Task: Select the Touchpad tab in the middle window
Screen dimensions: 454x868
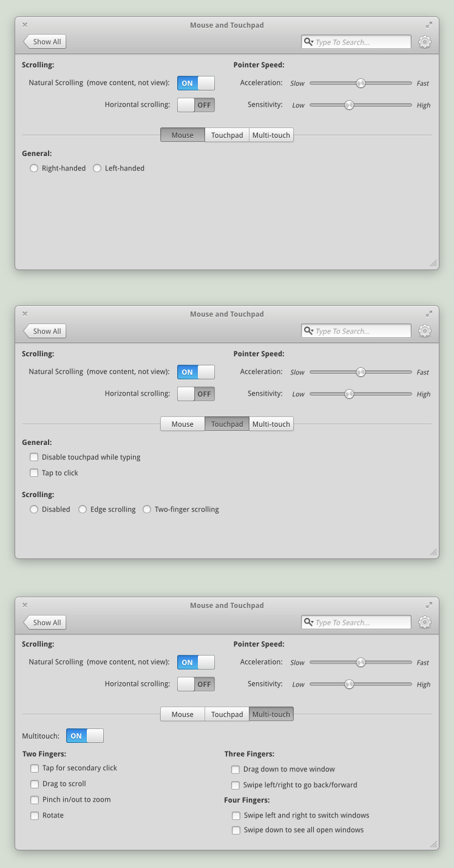Action: point(227,424)
